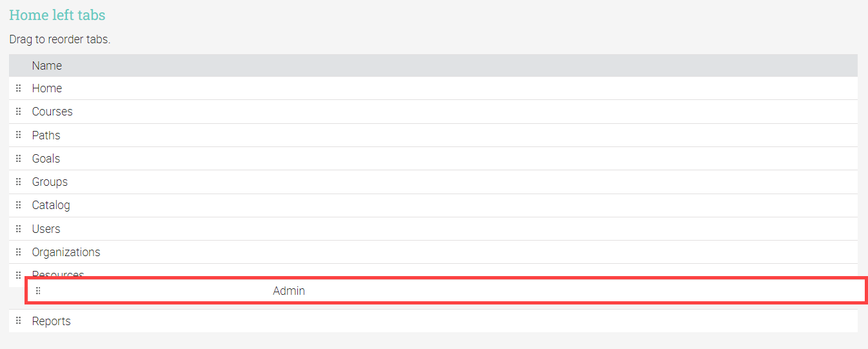Select the grip icon next to Paths

[18, 135]
